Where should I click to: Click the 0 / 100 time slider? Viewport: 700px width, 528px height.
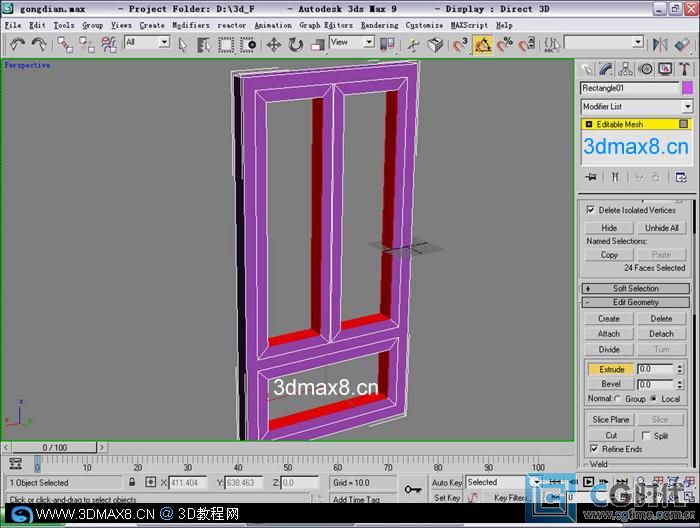54,447
